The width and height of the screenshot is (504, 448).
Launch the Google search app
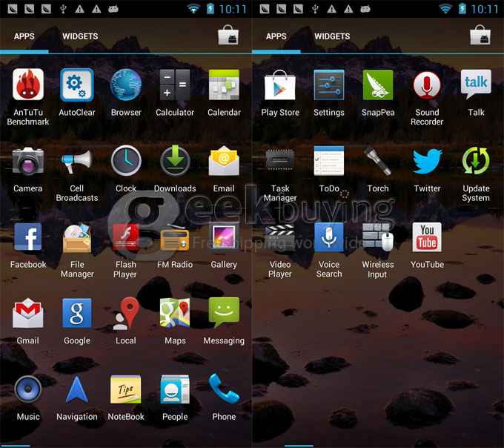77,313
